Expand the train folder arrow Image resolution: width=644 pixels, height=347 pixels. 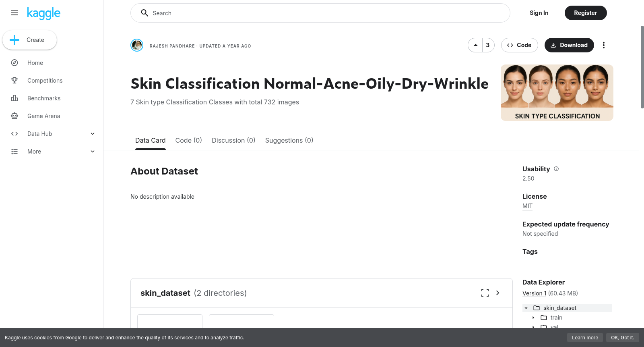(533, 318)
